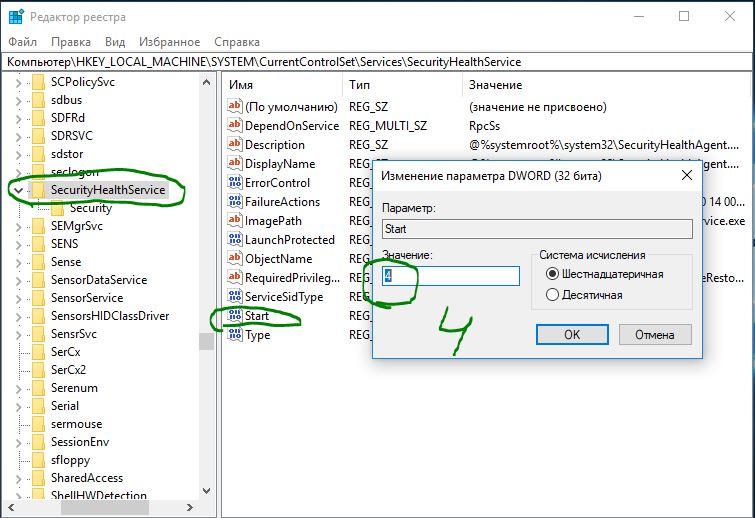Click the tree horizontal scrollbar left arrow
This screenshot has width=755, height=518.
click(11, 507)
